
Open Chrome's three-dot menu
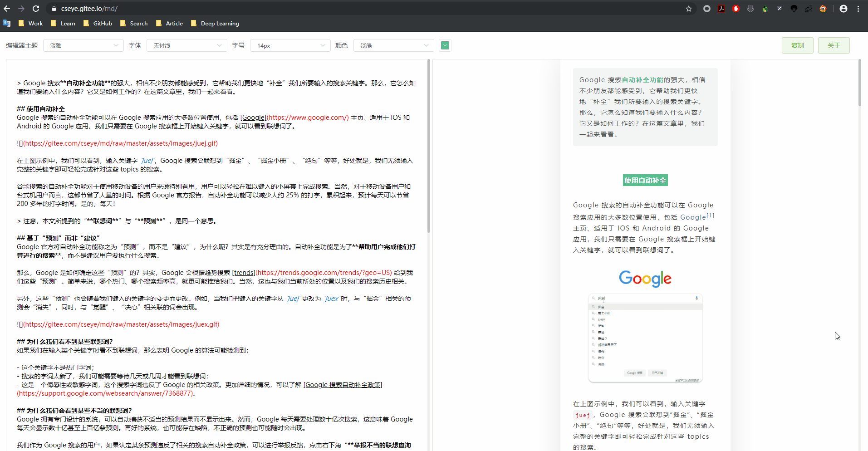coord(858,9)
